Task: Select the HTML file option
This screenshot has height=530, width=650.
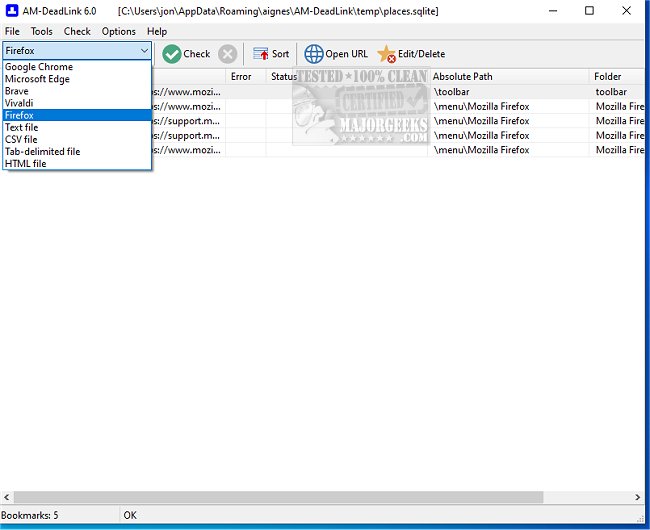Action: [x=77, y=163]
